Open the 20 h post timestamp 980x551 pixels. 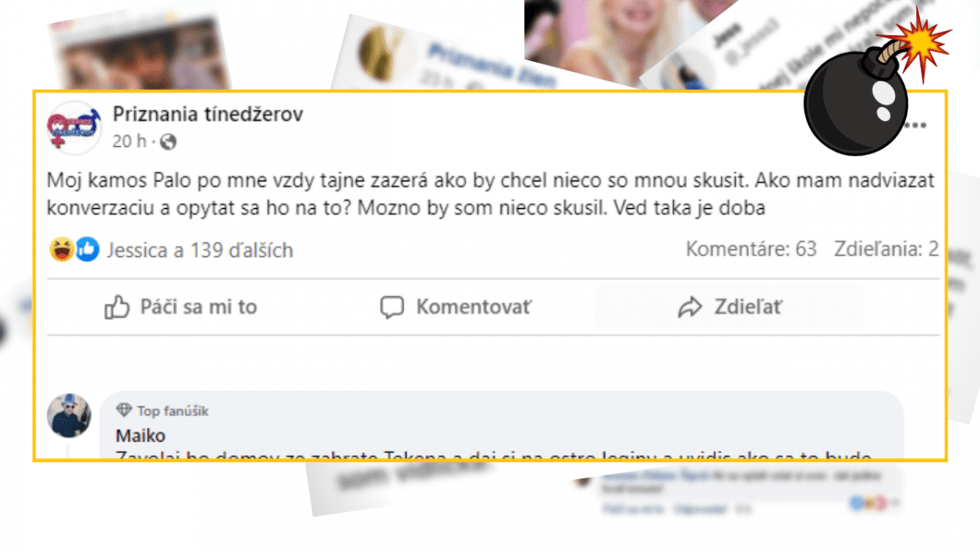click(130, 141)
